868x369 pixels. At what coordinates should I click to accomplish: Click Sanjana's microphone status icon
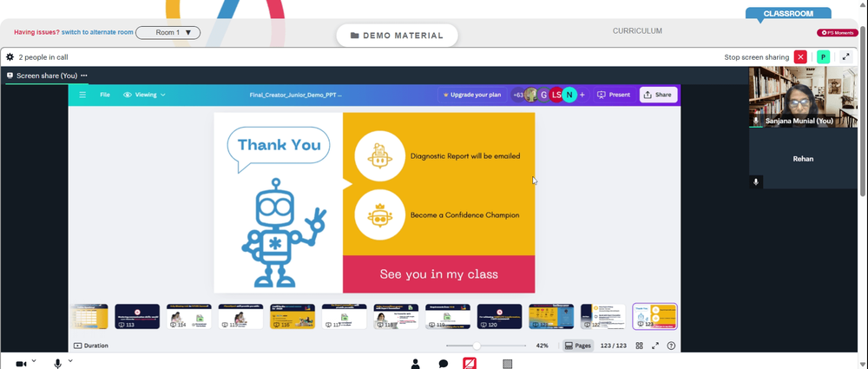coord(756,120)
